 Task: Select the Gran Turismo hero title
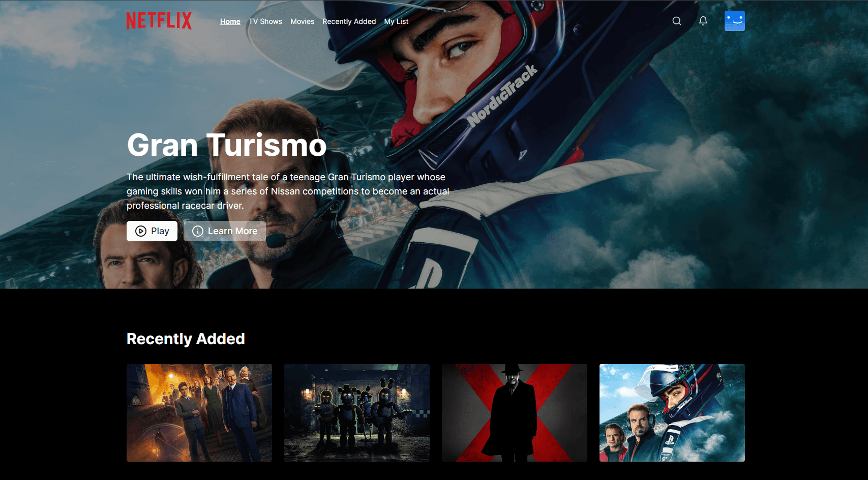(227, 145)
